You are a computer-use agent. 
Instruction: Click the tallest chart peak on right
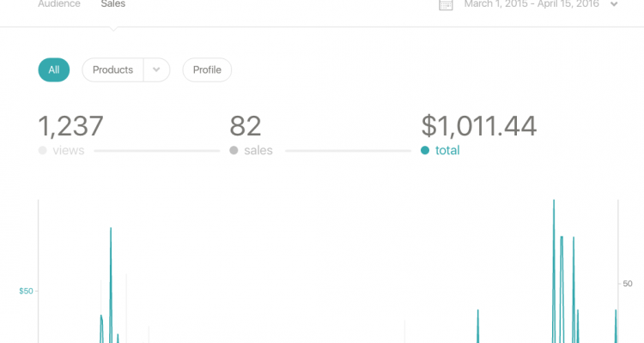tap(554, 202)
